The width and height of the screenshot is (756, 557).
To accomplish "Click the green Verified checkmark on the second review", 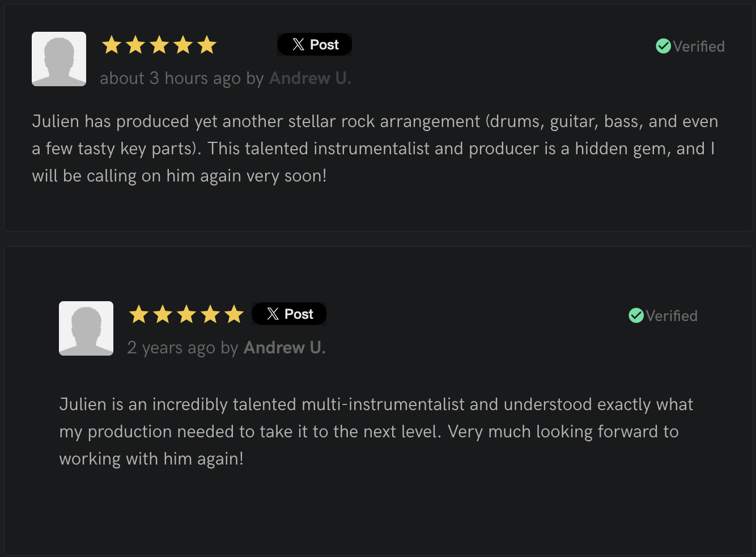I will coord(636,315).
